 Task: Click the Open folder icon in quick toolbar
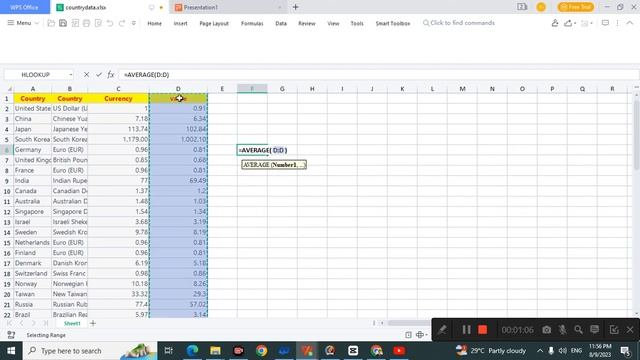(x=51, y=23)
